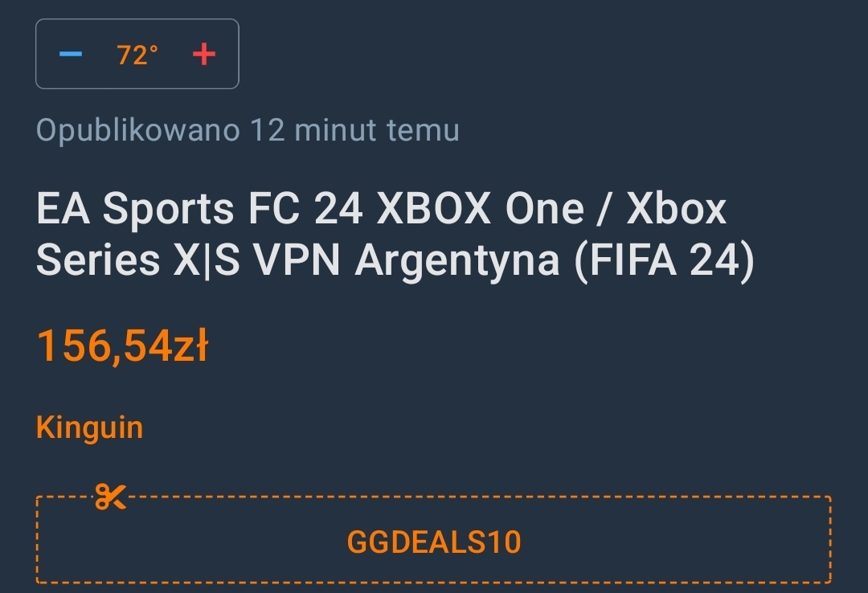Screen dimensions: 868x593
Task: Open the 72° temperature score
Action: [137, 55]
